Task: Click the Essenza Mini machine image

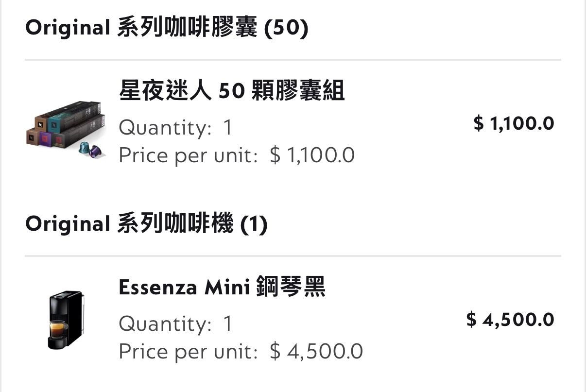Action: [66, 320]
